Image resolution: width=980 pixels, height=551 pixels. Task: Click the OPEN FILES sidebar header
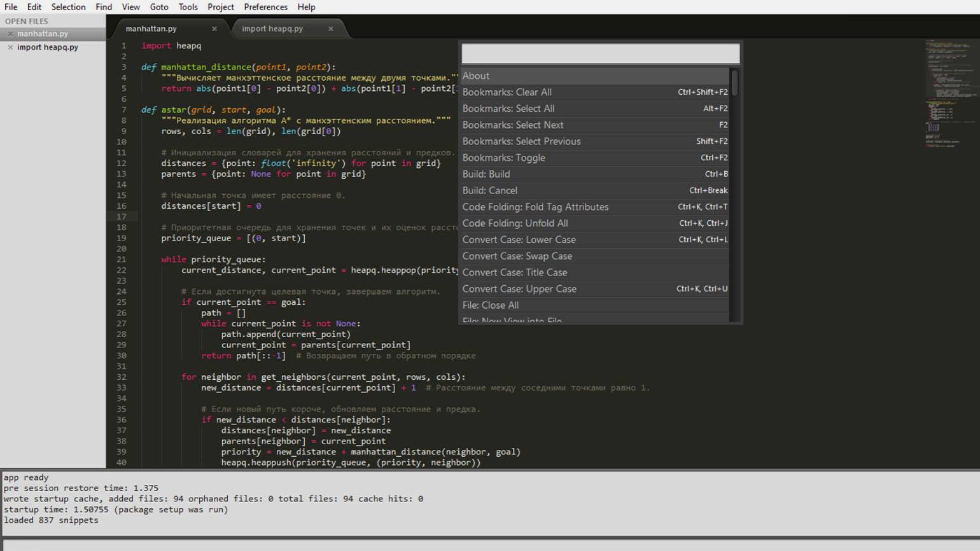tap(27, 22)
